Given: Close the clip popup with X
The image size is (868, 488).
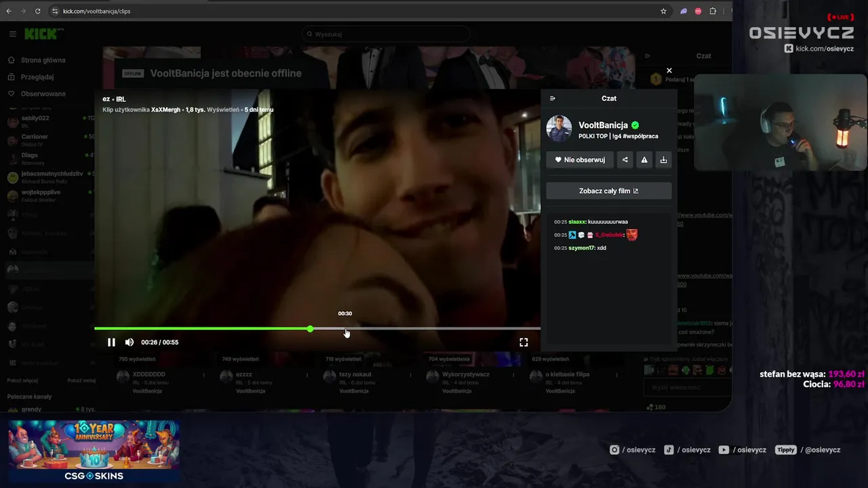Looking at the screenshot, I should click(x=669, y=70).
